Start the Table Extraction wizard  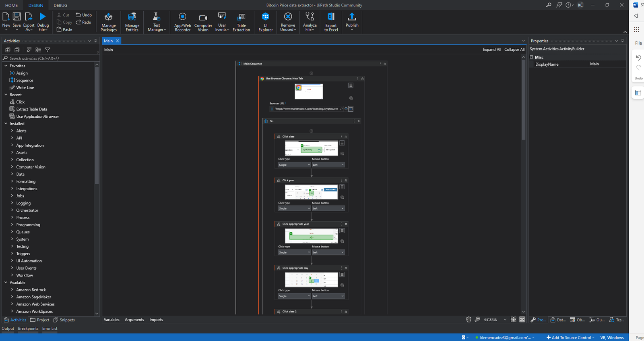[241, 22]
